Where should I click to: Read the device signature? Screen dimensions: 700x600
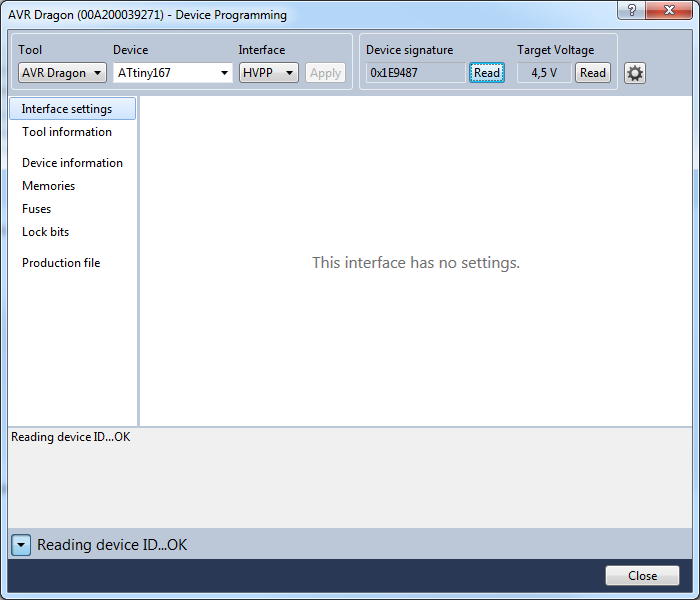487,72
